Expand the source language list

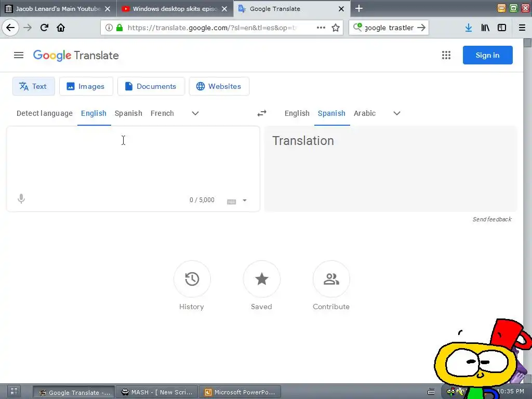coord(195,113)
